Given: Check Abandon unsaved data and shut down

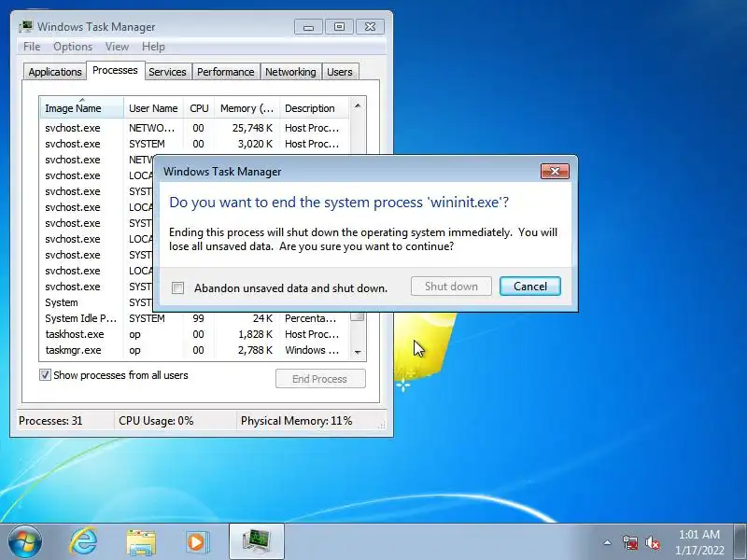Looking at the screenshot, I should click(177, 288).
